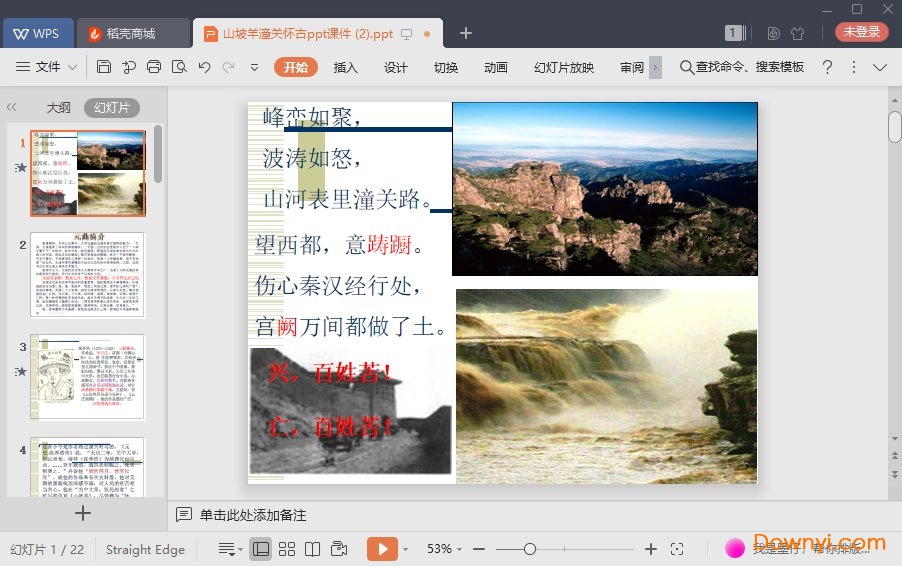Open the help question mark icon
The image size is (902, 566).
coord(827,67)
